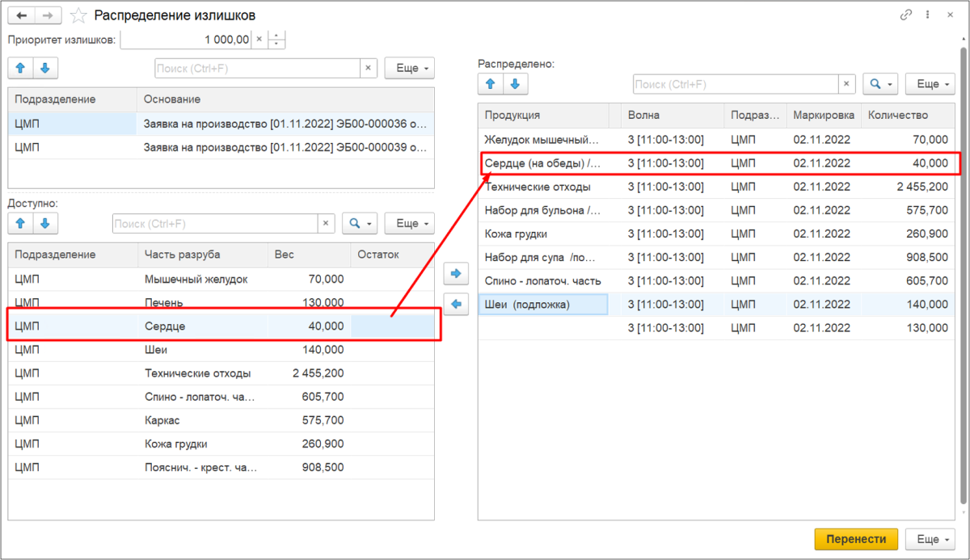Open the magnifier search dropdown in Распределено

point(880,84)
